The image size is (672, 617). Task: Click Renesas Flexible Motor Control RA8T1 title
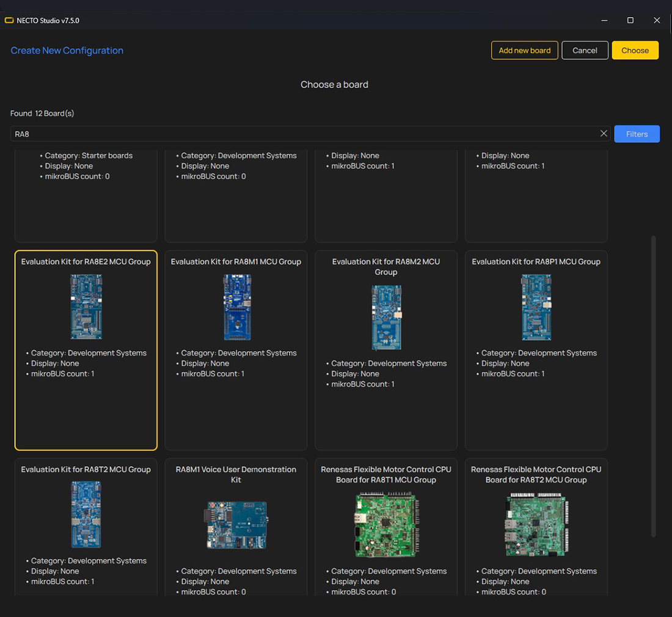point(386,475)
